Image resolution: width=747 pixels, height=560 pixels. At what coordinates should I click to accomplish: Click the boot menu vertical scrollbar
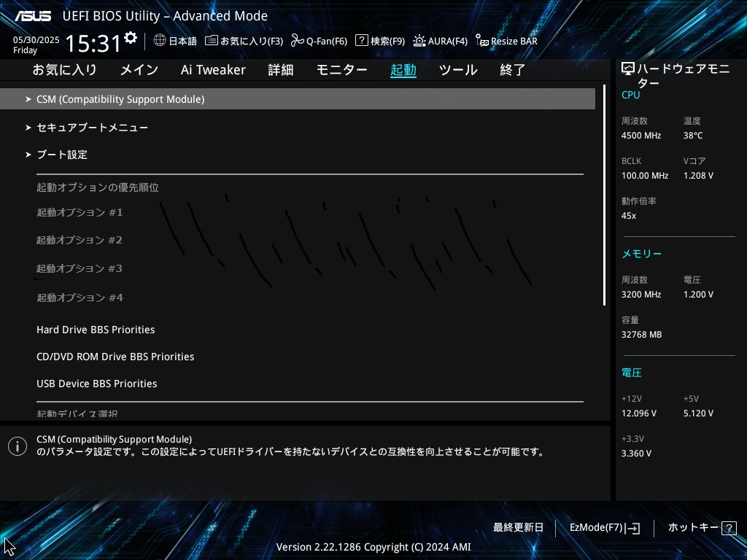(x=604, y=195)
